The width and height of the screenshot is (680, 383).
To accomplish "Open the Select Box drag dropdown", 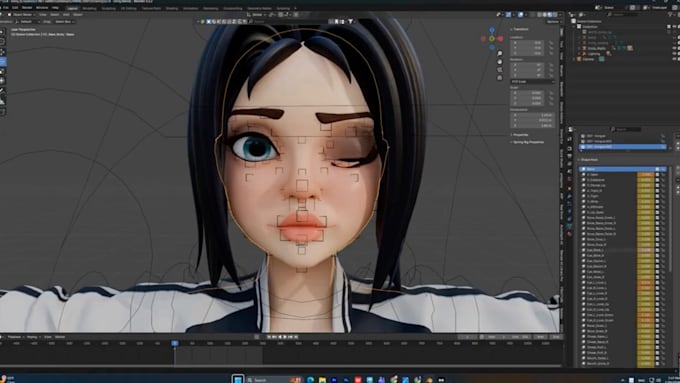I will (x=65, y=22).
